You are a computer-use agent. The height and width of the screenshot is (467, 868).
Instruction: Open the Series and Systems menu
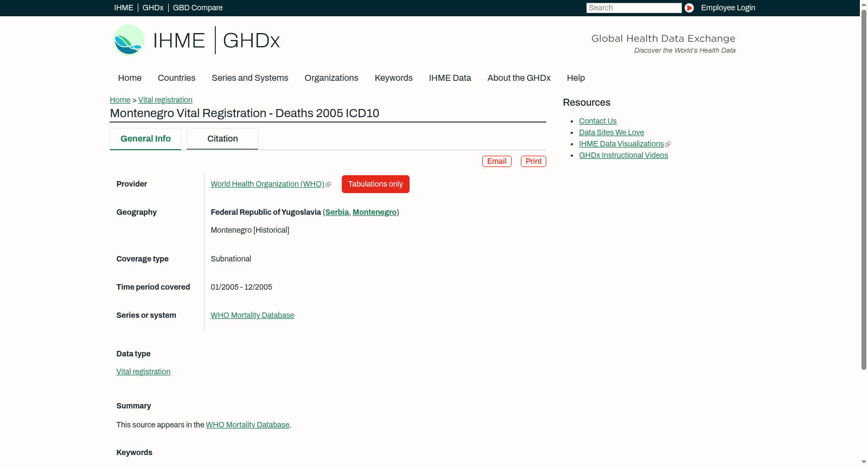pyautogui.click(x=250, y=78)
